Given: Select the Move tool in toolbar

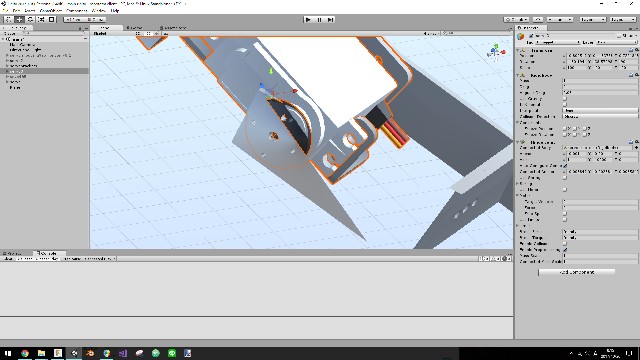Looking at the screenshot, I should coord(19,19).
